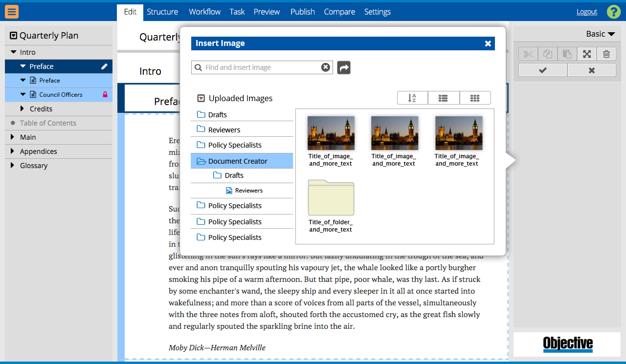626x364 pixels.
Task: Open the Title_of_folder_and_more_text folder
Action: 331,198
